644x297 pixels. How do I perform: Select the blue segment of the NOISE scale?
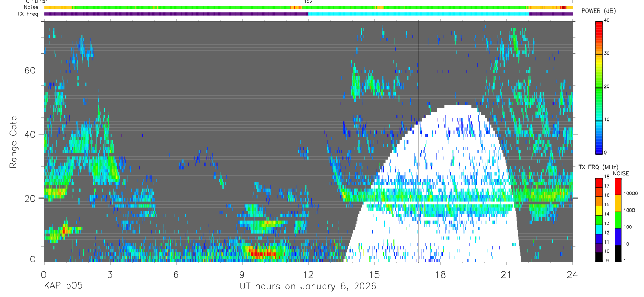click(618, 237)
